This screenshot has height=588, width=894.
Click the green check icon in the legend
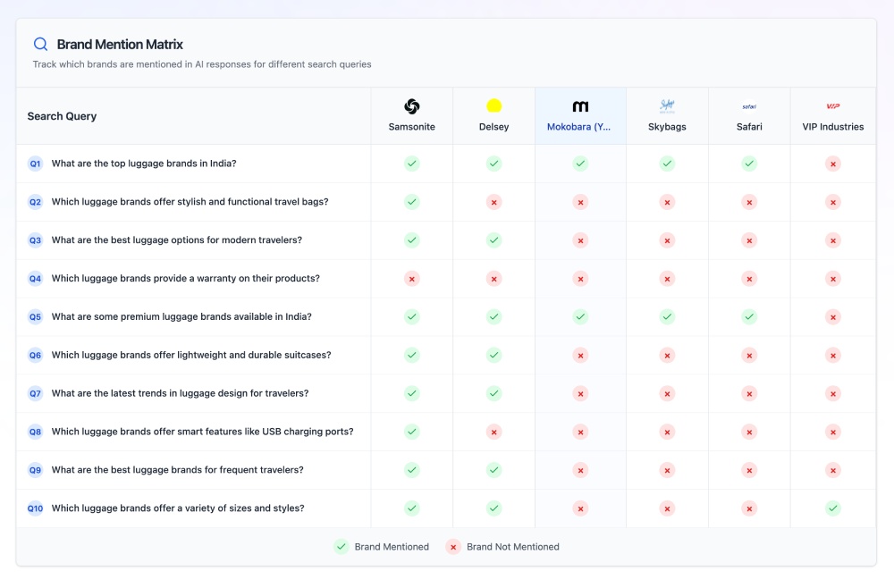click(x=341, y=546)
